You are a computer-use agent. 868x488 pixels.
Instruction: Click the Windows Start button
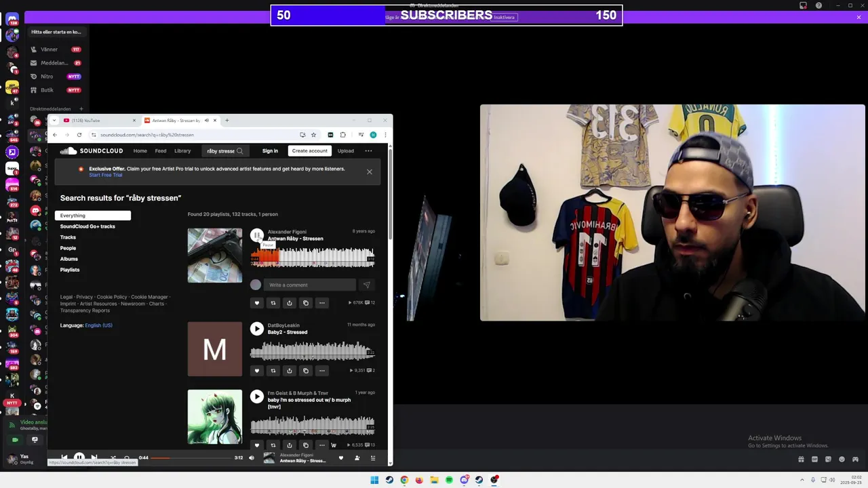click(x=374, y=480)
